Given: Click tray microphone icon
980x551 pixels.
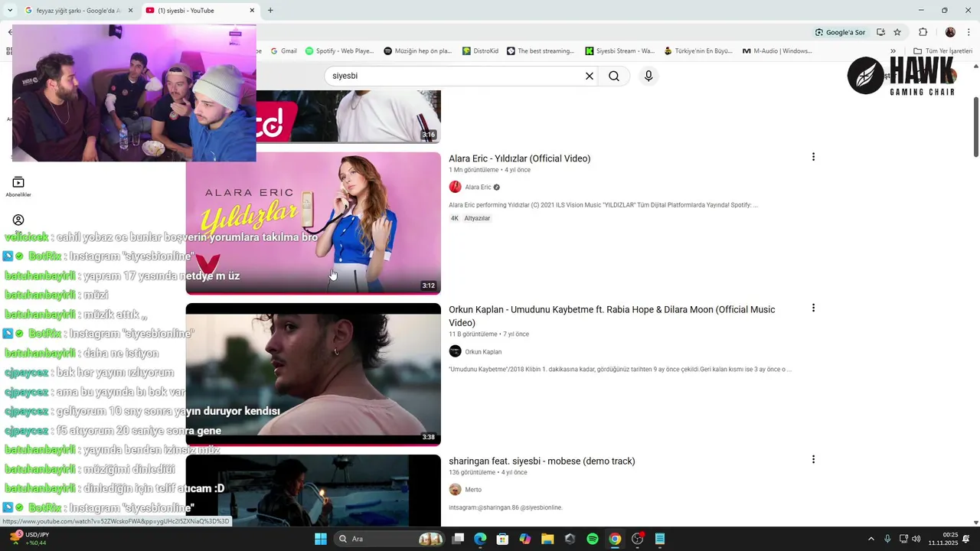Looking at the screenshot, I should click(887, 539).
